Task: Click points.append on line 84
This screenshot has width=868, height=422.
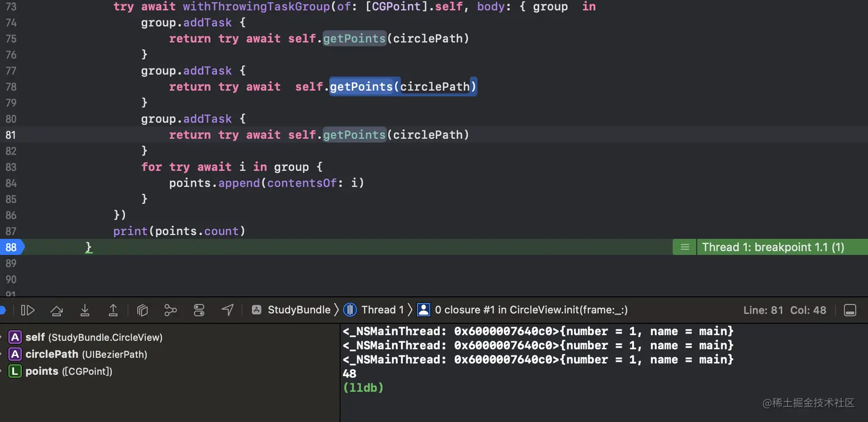Action: [x=215, y=184]
